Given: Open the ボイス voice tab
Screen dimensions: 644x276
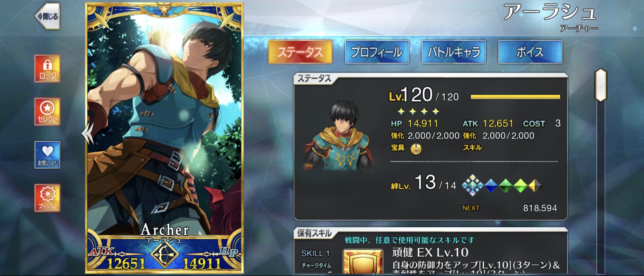Looking at the screenshot, I should [530, 52].
